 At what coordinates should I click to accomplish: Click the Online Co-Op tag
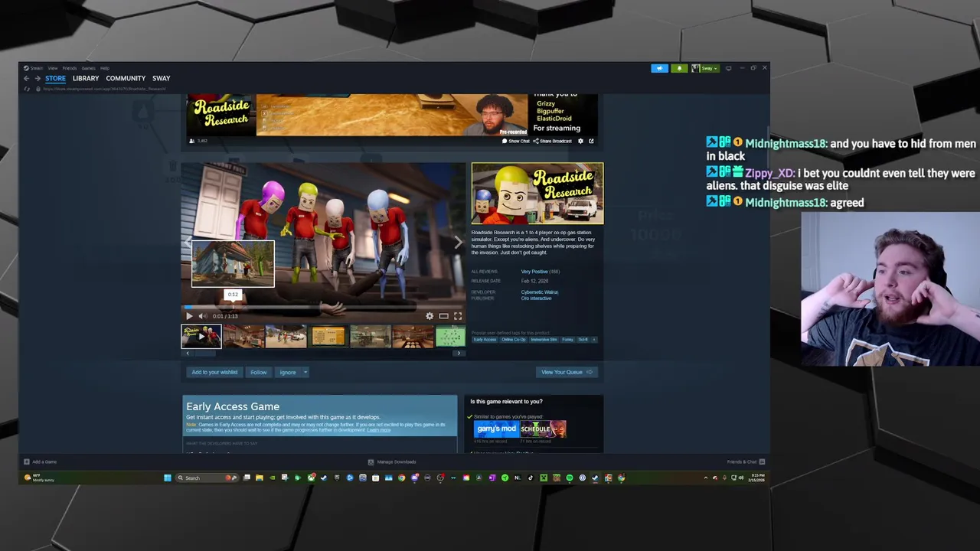tap(514, 340)
